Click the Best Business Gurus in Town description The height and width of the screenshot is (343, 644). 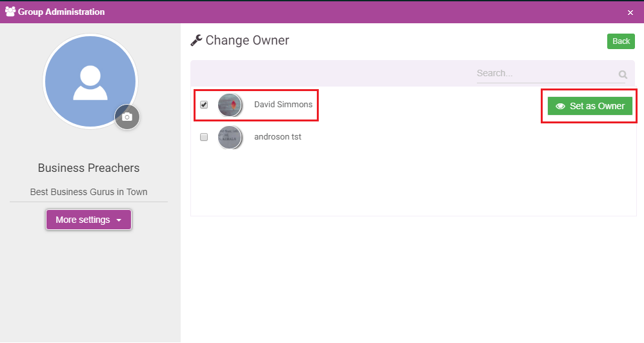pyautogui.click(x=88, y=192)
